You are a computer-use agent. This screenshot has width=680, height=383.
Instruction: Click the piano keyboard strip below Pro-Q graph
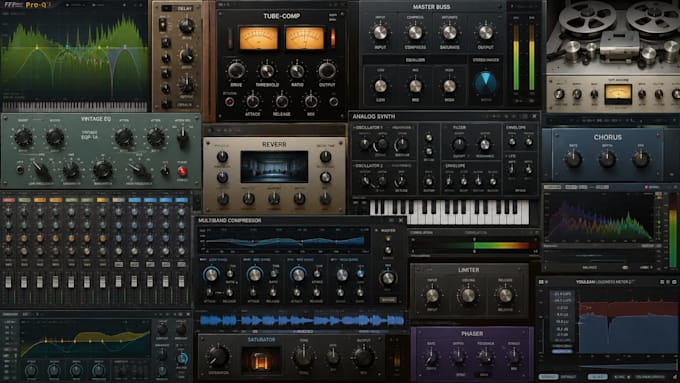pyautogui.click(x=75, y=107)
